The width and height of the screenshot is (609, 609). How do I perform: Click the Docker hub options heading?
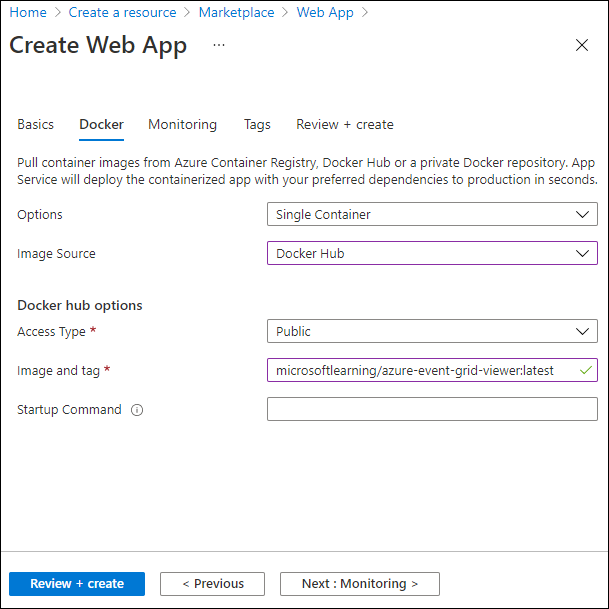(80, 305)
